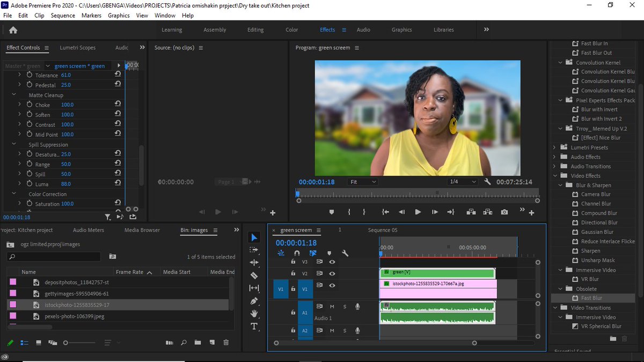644x362 pixels.
Task: Collapse Matte Cleanup section
Action: click(14, 95)
